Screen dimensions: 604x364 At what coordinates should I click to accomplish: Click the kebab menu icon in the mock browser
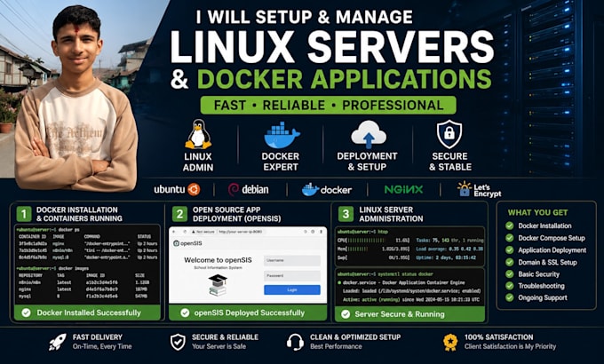coord(321,232)
